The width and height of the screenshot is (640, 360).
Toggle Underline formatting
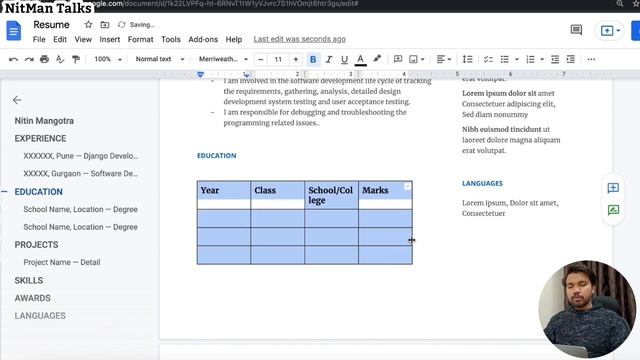tap(344, 60)
